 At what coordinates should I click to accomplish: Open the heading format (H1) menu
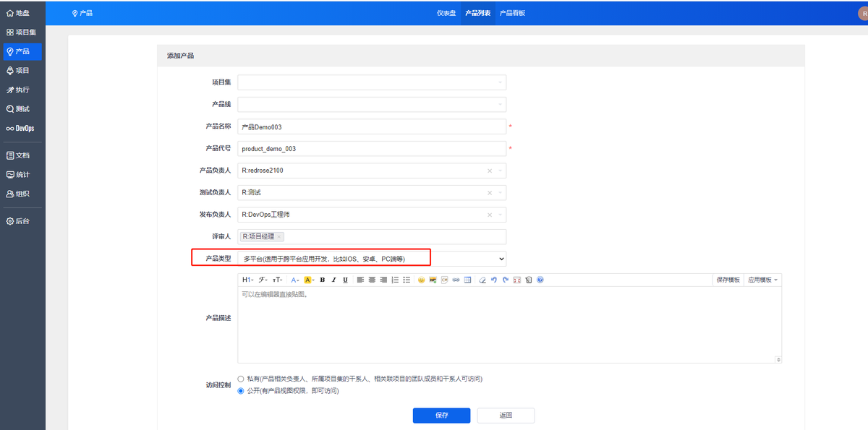click(247, 280)
